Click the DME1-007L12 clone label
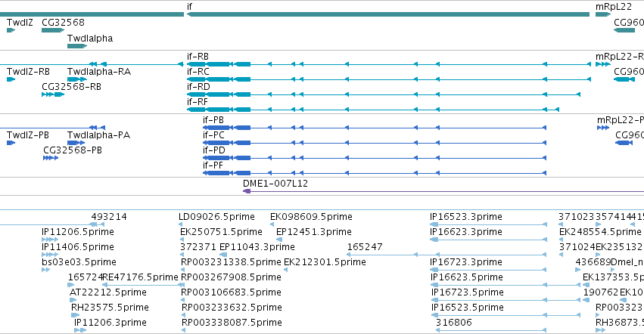The height and width of the screenshot is (334, 644). (x=275, y=184)
